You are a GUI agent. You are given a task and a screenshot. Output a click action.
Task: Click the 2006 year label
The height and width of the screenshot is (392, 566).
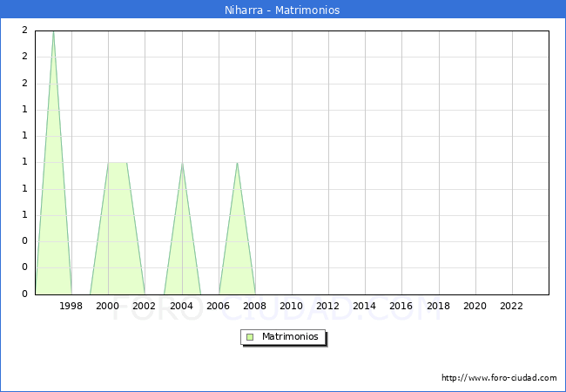click(218, 306)
